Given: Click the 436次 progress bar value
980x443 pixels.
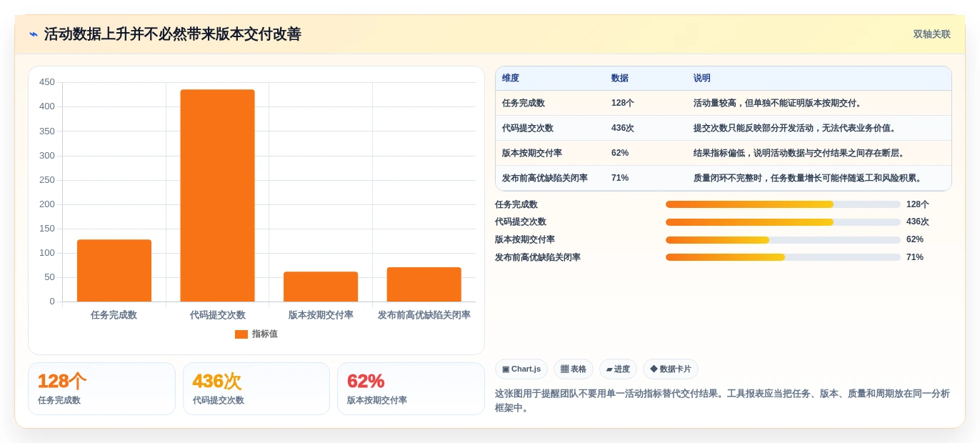Looking at the screenshot, I should pyautogui.click(x=918, y=222).
